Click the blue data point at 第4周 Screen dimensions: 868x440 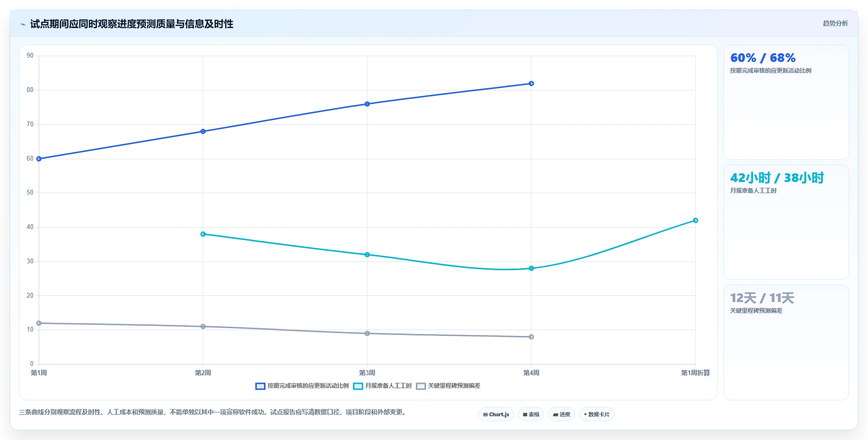click(531, 84)
